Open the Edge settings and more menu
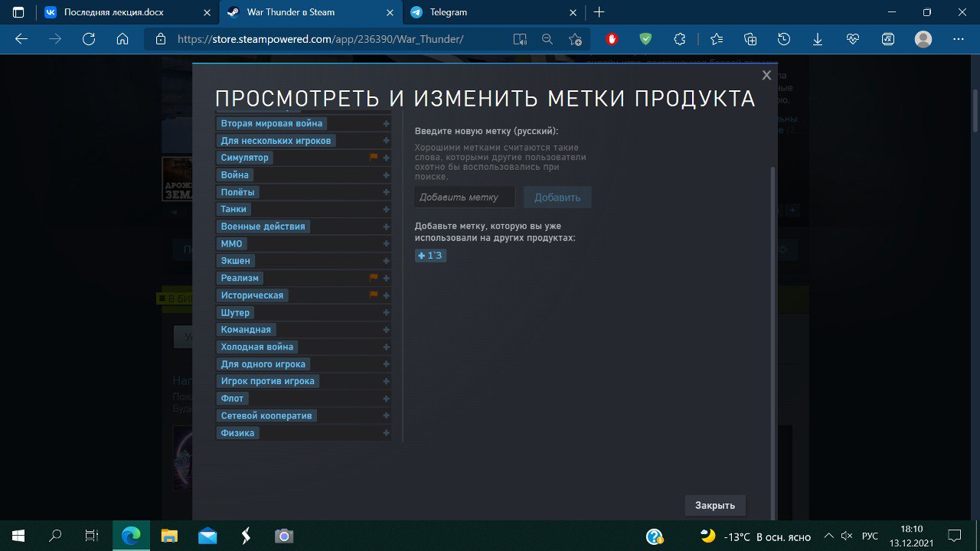This screenshot has width=980, height=551. coord(958,39)
